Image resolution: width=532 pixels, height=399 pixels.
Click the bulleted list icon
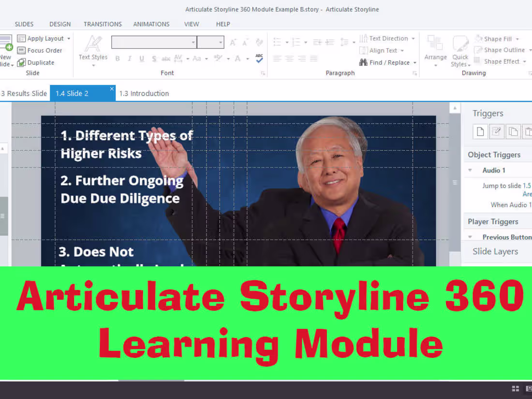click(277, 42)
